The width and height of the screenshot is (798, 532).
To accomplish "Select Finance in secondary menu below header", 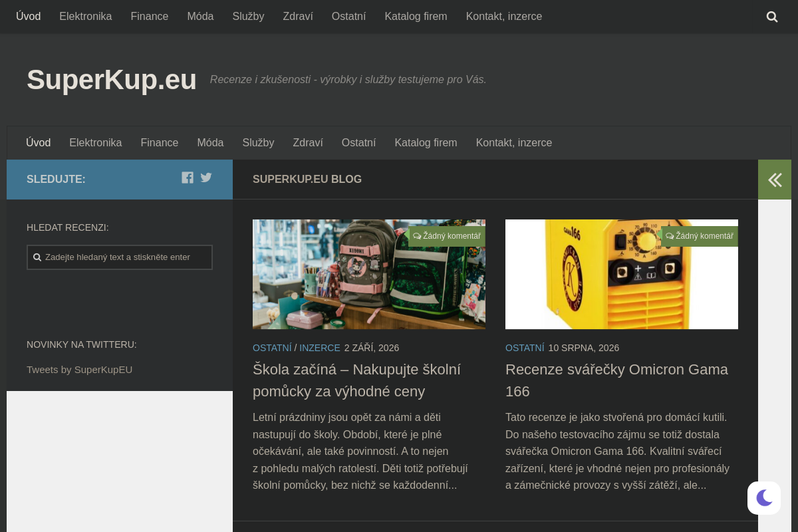I will [160, 143].
